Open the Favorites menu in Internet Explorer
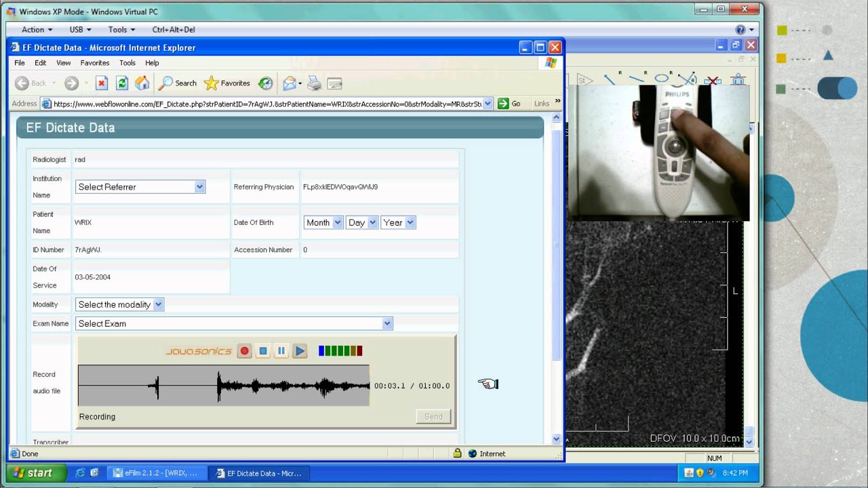This screenshot has width=868, height=488. tap(95, 63)
